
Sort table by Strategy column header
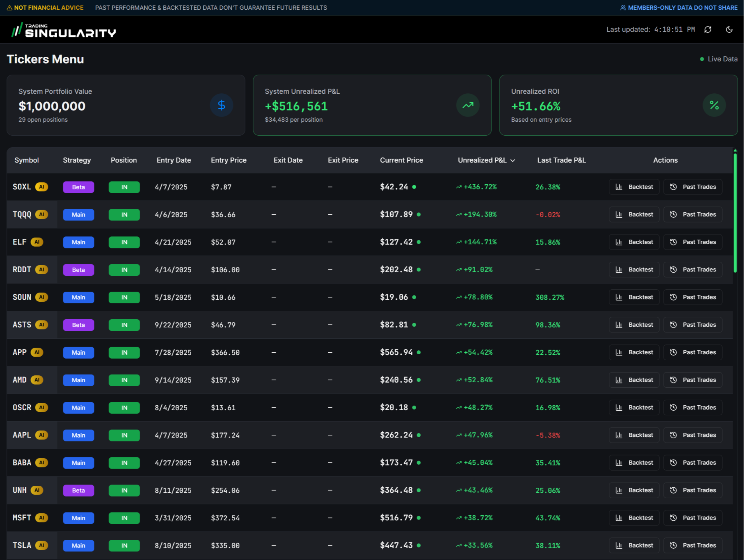77,160
